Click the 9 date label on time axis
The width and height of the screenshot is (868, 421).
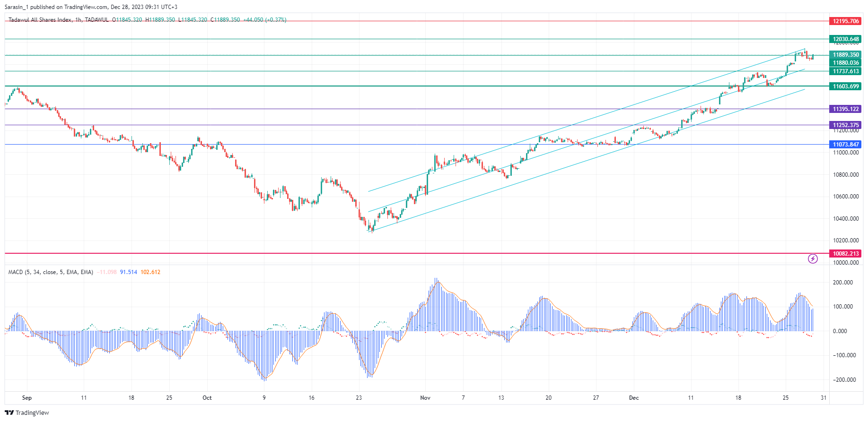tap(264, 398)
